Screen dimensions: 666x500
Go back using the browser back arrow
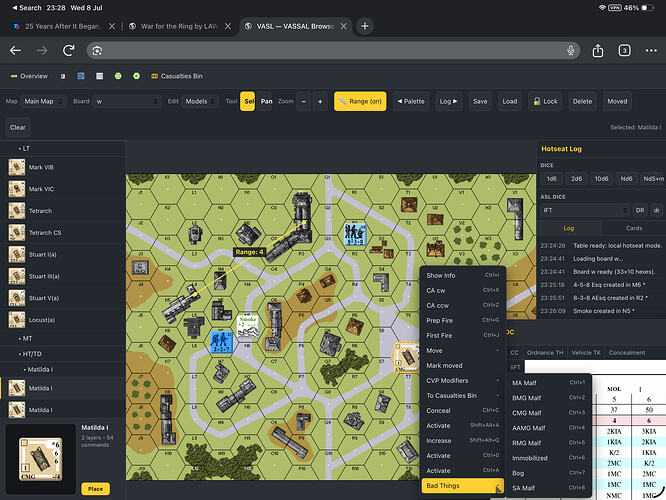click(15, 51)
